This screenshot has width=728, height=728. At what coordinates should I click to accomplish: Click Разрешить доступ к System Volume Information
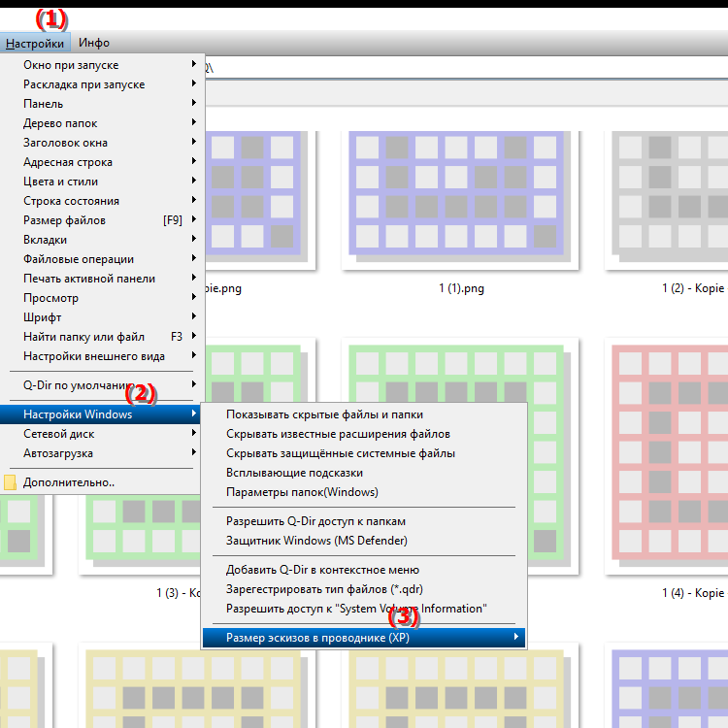click(364, 609)
